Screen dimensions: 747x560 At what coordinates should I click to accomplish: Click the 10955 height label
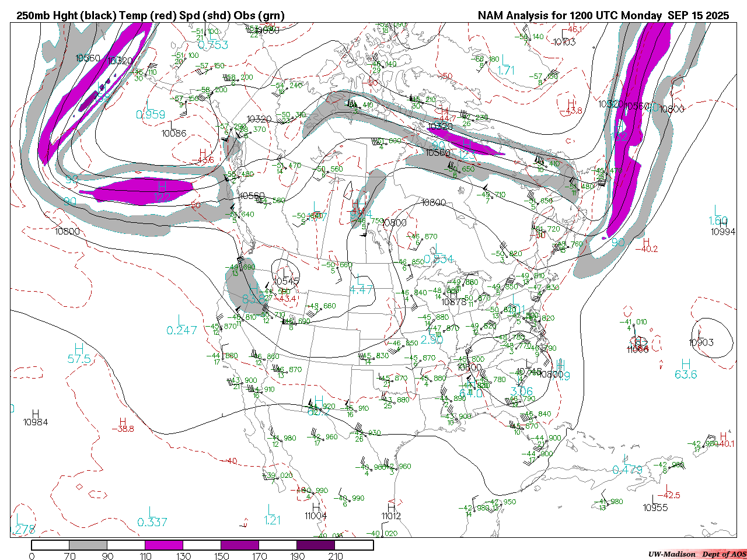(x=655, y=508)
